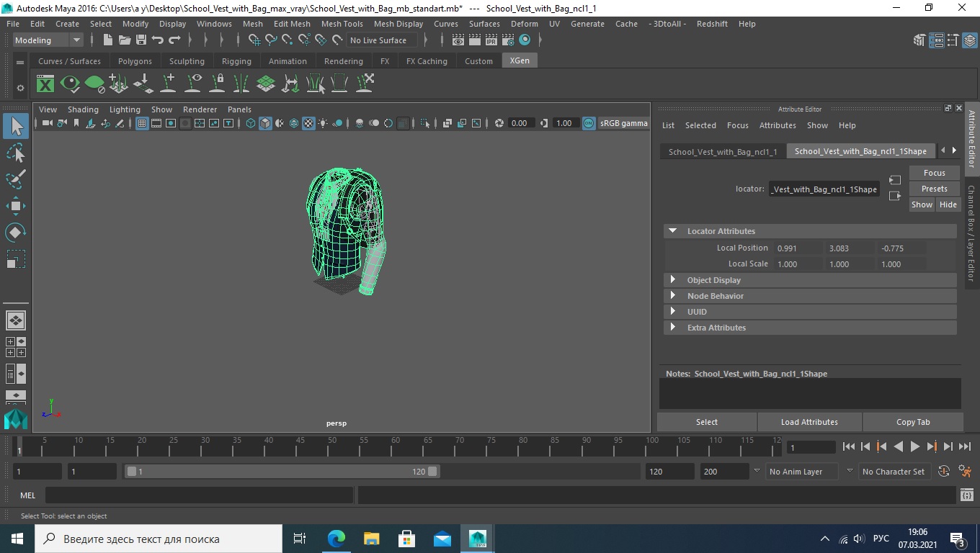Redo the action via arrow icon
980x553 pixels.
click(174, 40)
